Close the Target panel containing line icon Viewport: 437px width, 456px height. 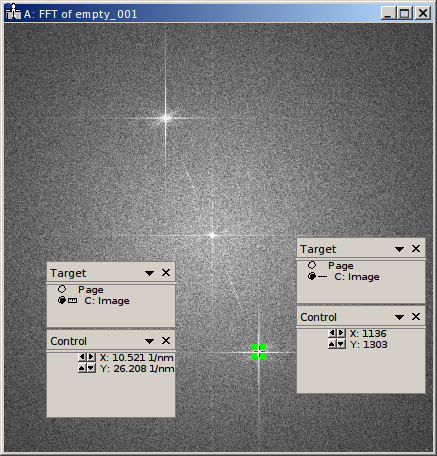tap(416, 249)
